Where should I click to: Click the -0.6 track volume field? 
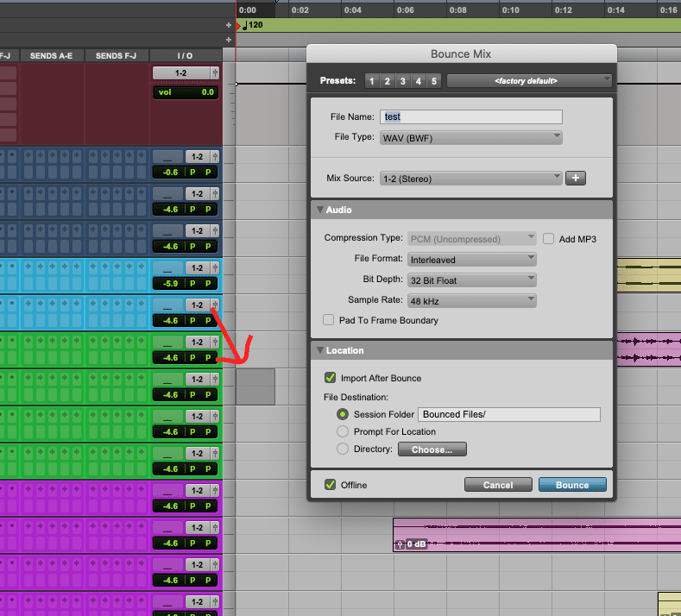(x=170, y=173)
